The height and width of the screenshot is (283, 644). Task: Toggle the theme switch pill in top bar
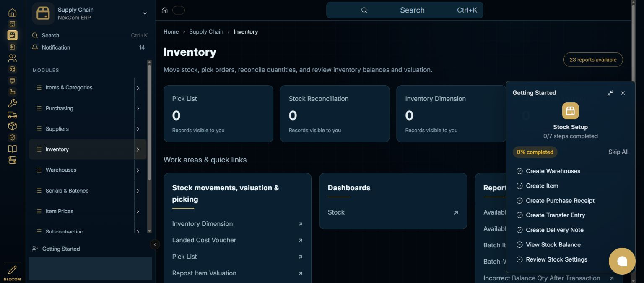(179, 10)
